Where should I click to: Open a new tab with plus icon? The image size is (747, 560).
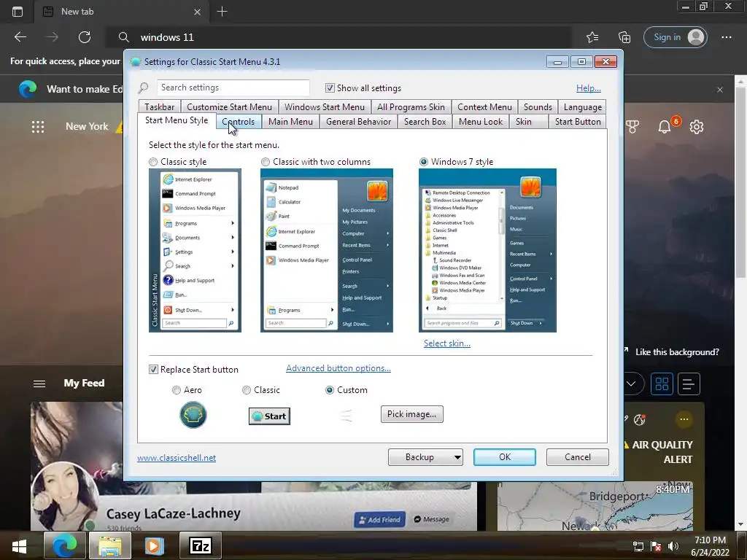(222, 12)
